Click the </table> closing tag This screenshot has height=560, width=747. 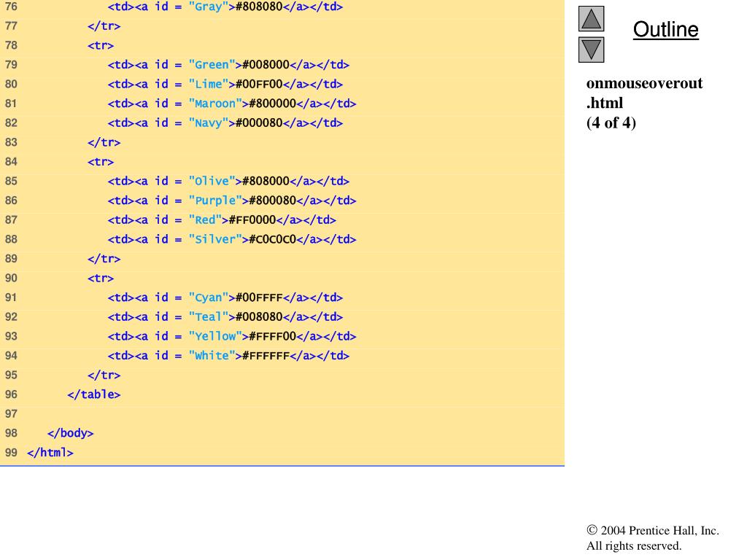point(94,394)
